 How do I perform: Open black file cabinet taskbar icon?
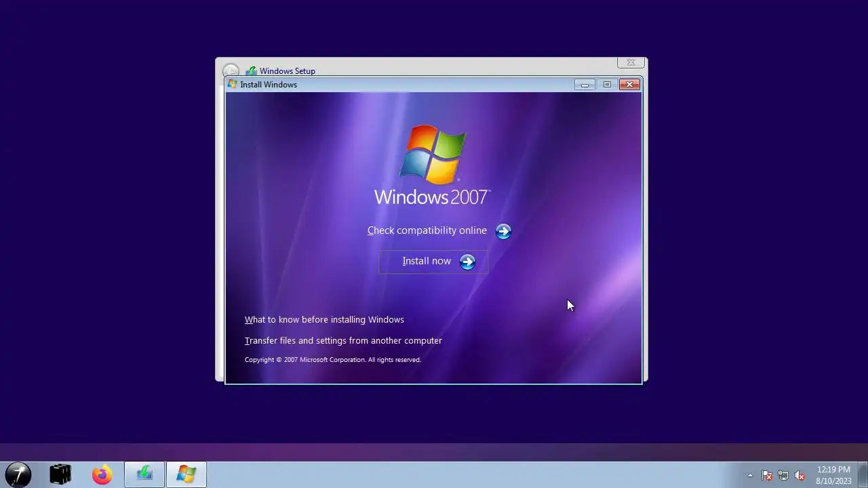[60, 474]
